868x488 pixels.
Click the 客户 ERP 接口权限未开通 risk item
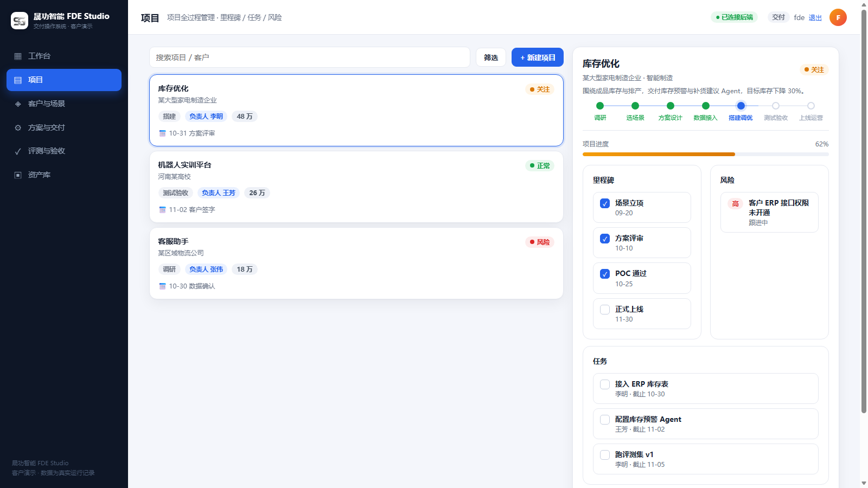pos(769,213)
